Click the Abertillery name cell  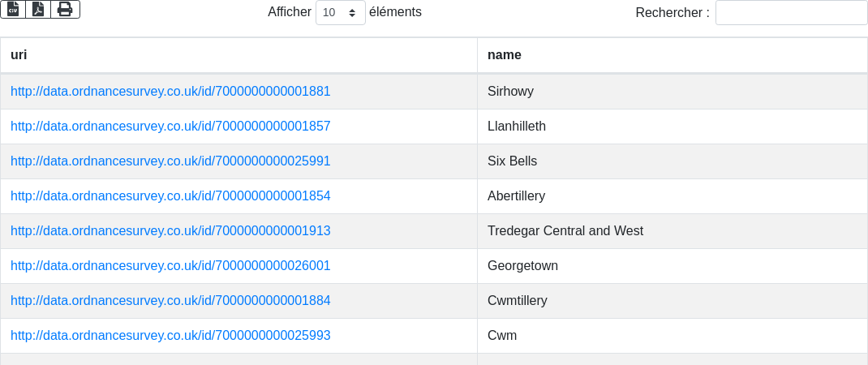(516, 196)
